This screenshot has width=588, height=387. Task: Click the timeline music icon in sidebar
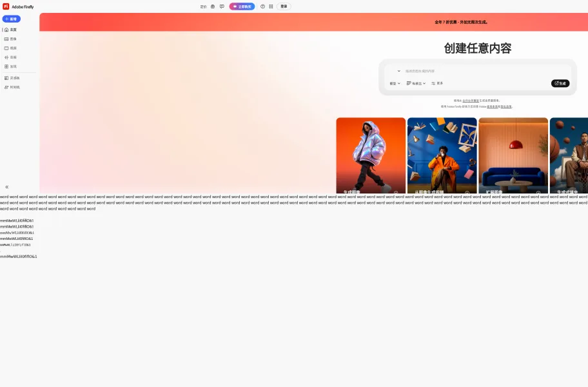(x=6, y=87)
